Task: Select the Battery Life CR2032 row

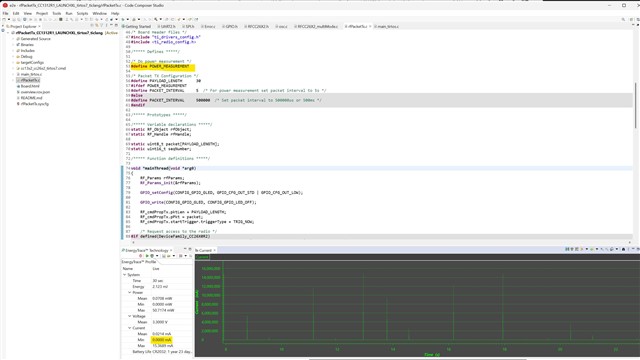Action: point(162,351)
